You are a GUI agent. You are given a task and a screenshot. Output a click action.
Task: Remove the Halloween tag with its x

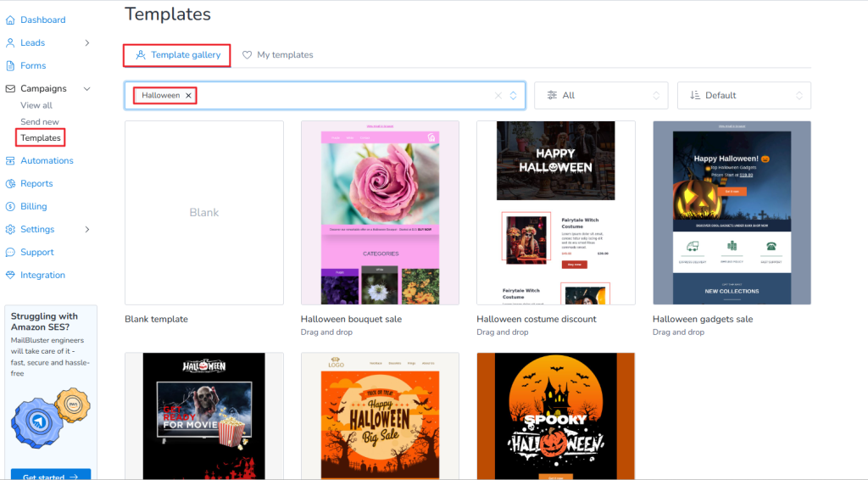(x=188, y=96)
